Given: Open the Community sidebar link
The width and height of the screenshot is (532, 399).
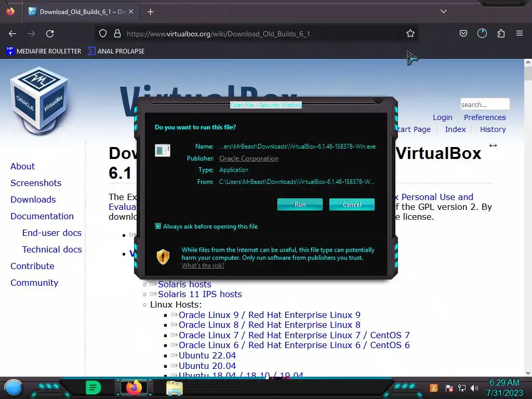Looking at the screenshot, I should pyautogui.click(x=34, y=283).
